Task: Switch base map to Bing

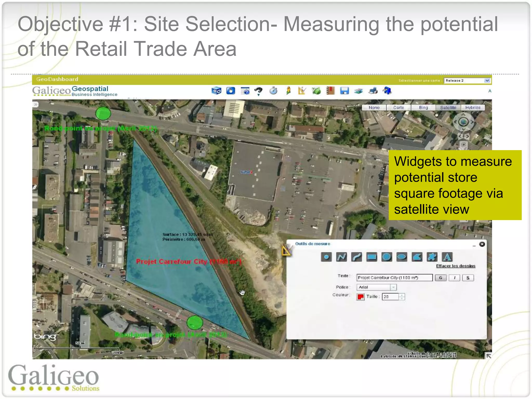Action: pos(423,108)
